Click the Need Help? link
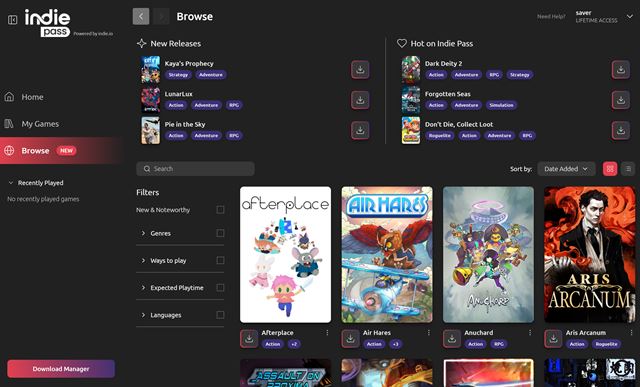The height and width of the screenshot is (387, 640). click(551, 16)
